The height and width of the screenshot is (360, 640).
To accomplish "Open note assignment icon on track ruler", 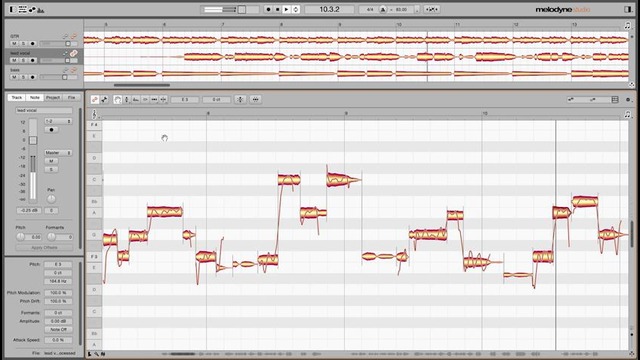I will (x=627, y=25).
